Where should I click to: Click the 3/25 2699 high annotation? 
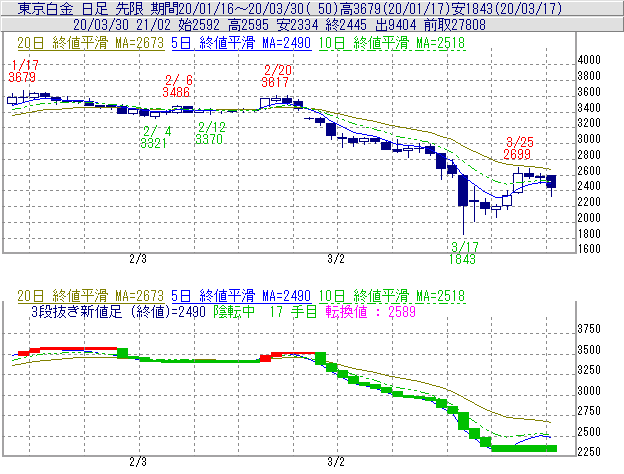(x=518, y=148)
